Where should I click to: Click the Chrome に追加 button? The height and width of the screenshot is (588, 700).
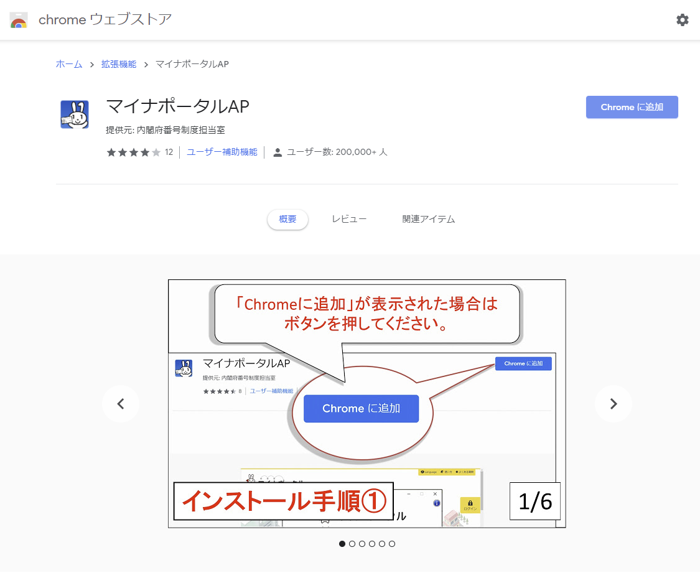tap(632, 107)
